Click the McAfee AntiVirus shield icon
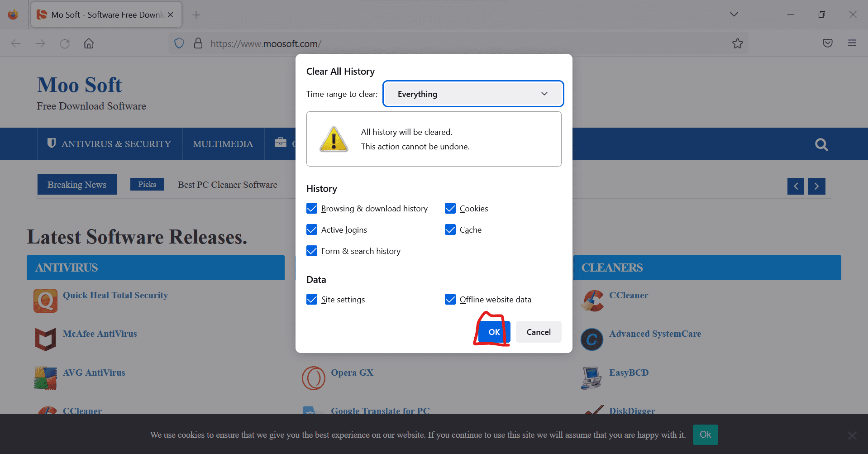The height and width of the screenshot is (454, 868). point(45,339)
